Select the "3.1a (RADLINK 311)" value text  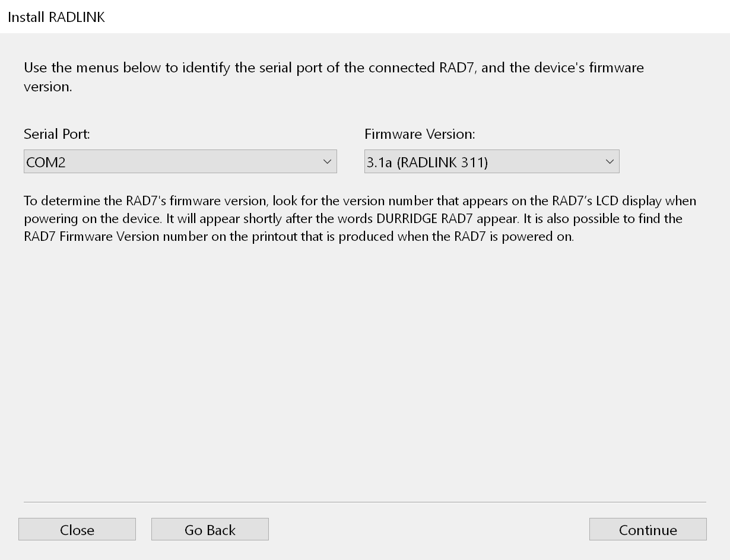pos(427,163)
